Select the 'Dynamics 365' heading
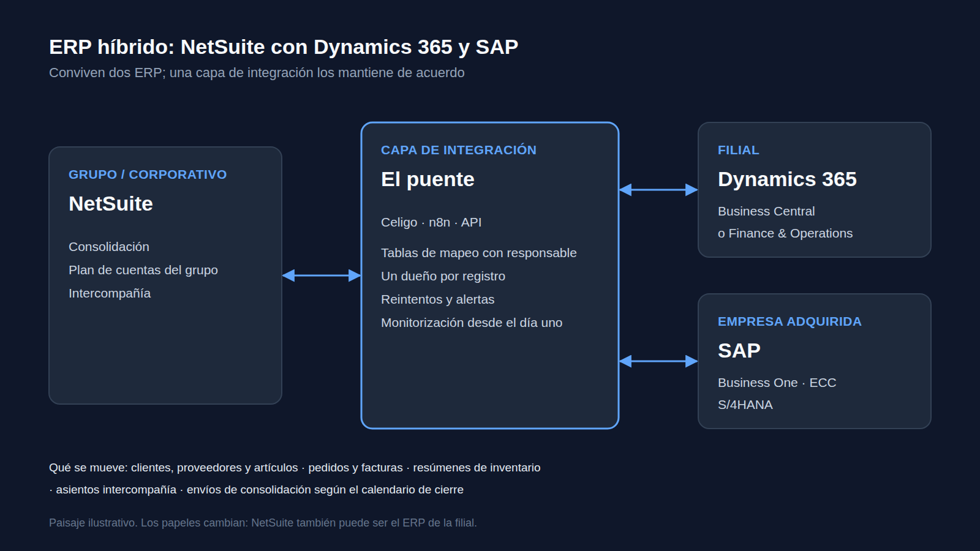This screenshot has height=551, width=980. pos(787,179)
